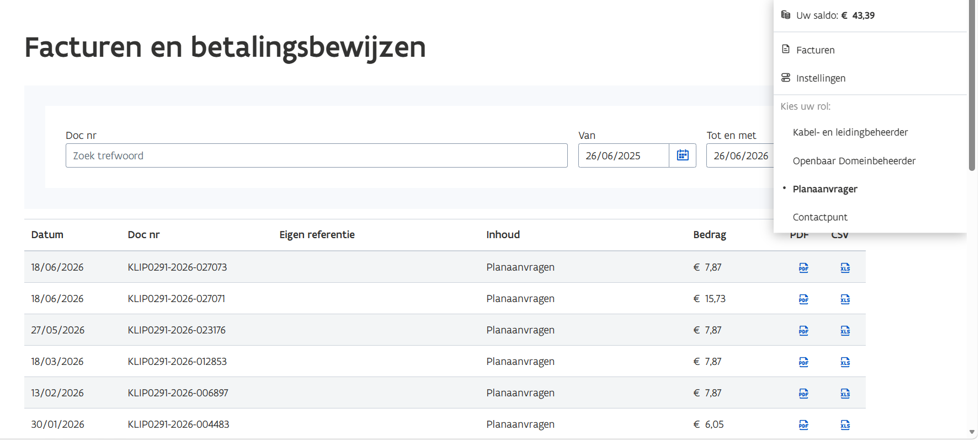The width and height of the screenshot is (980, 441).
Task: Choose role Kabel- en leidingbeheerder
Action: pos(850,132)
